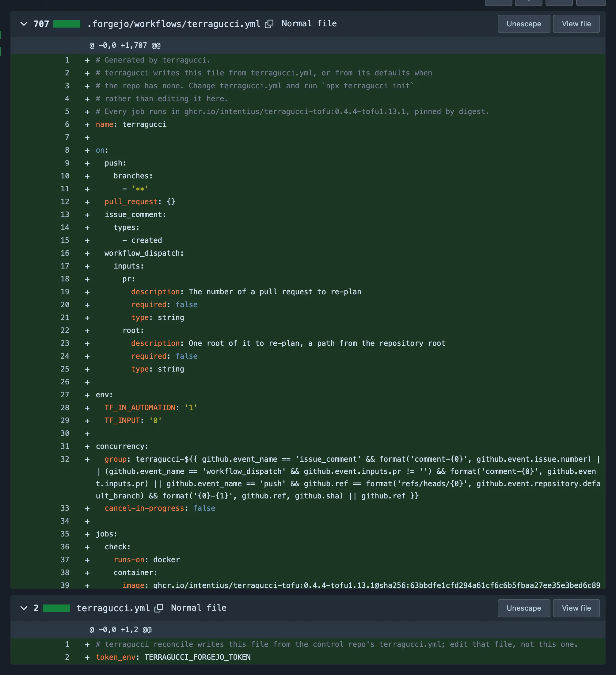
Task: Click the line 'runs-on: docker'
Action: coord(146,560)
